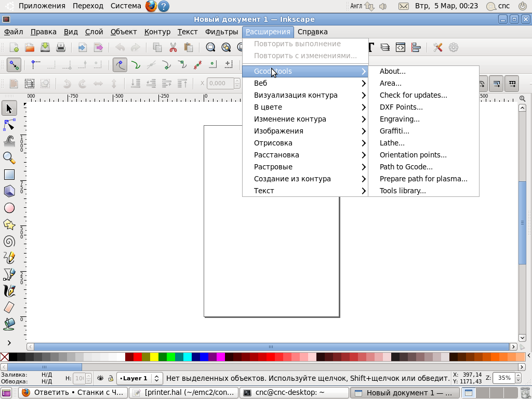
Task: Select the Pencil freehand tool
Action: 9,258
